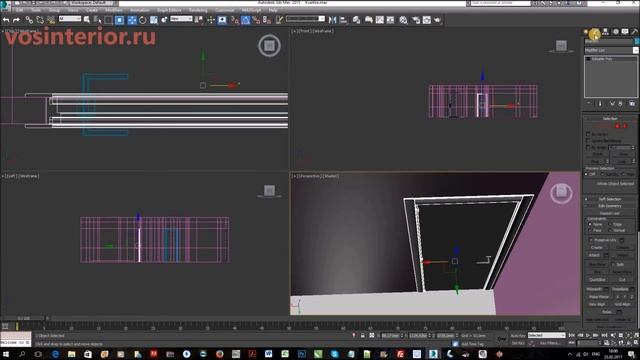Activate the Select Object tool
The width and height of the screenshot is (640, 360).
pos(87,20)
